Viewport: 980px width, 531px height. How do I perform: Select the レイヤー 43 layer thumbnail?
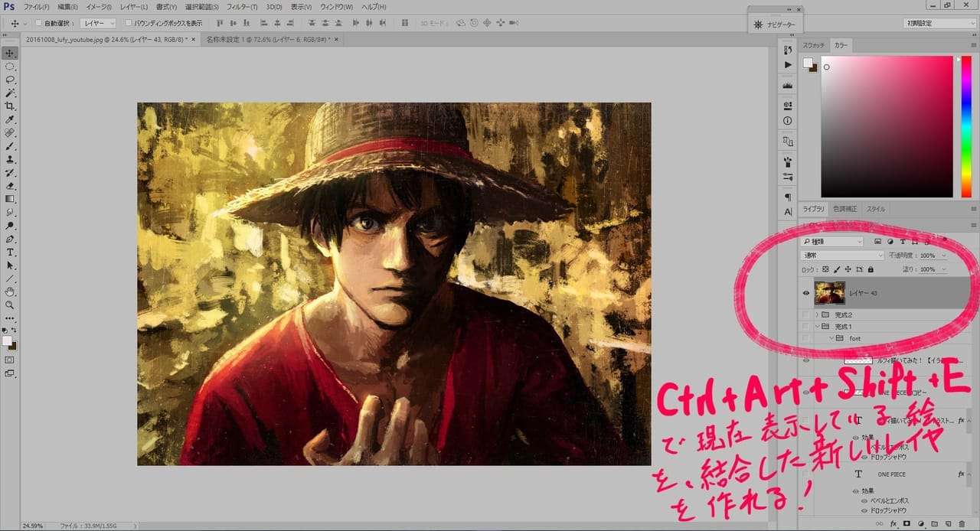pos(828,293)
